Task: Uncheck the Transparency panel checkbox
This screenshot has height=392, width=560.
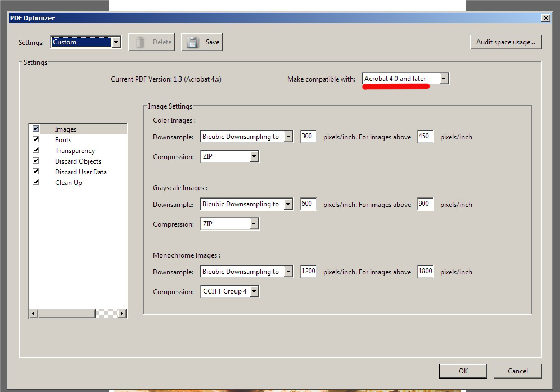Action: click(x=36, y=150)
